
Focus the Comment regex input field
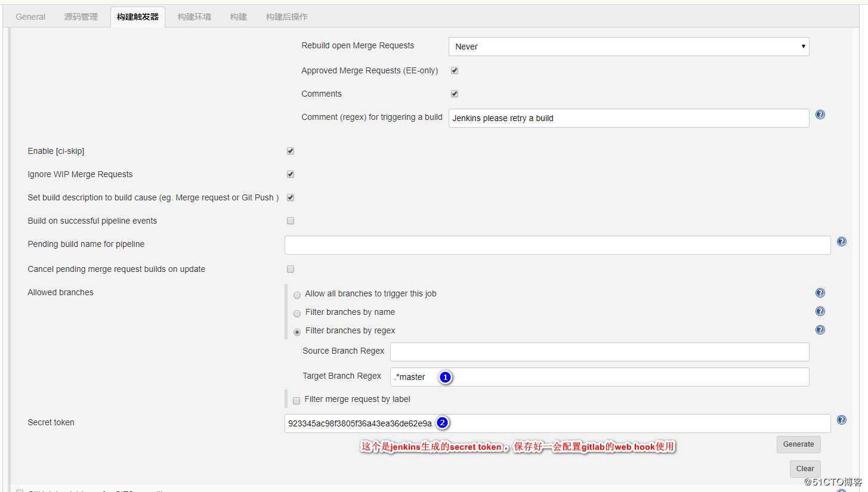tap(629, 118)
